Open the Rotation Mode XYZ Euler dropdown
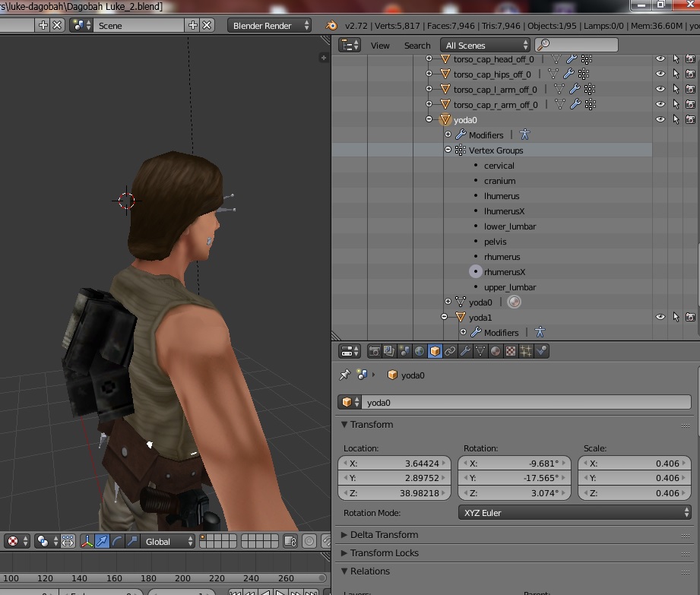 tap(575, 513)
